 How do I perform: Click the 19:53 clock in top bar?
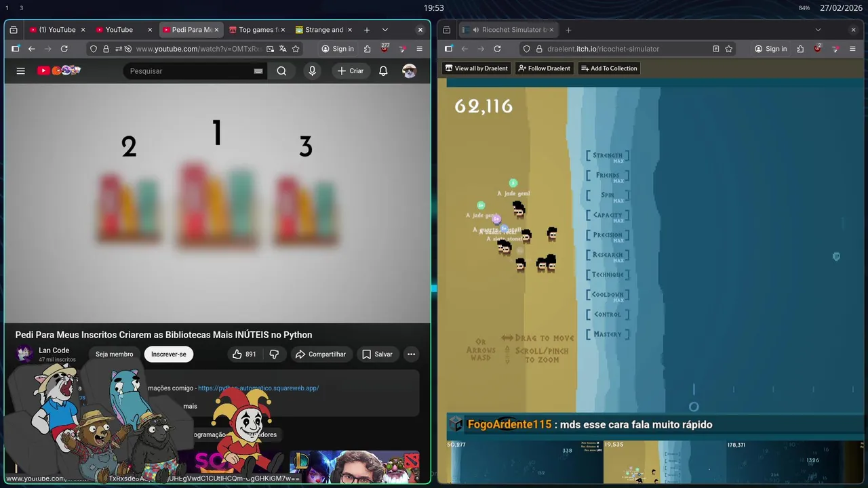(434, 8)
